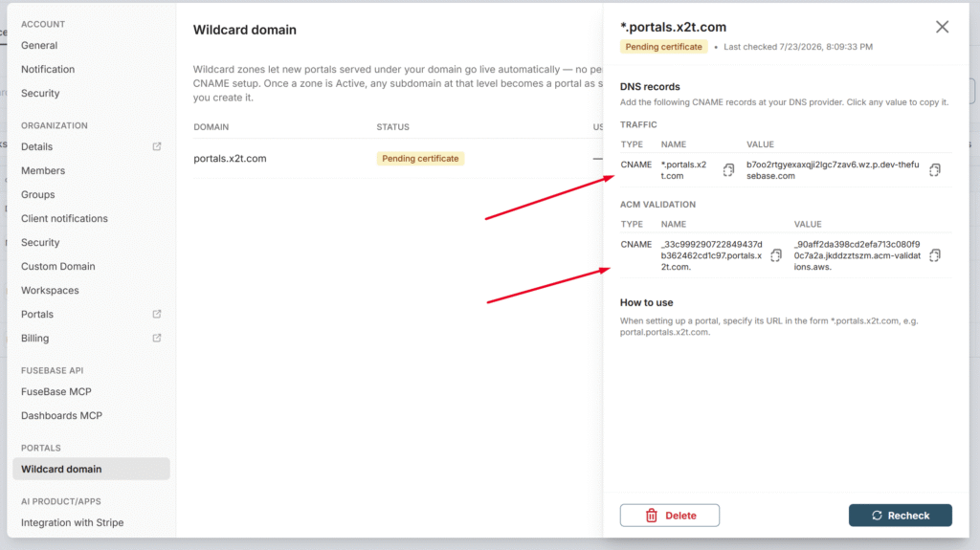The width and height of the screenshot is (980, 550).
Task: Click the Delete button
Action: pos(669,516)
